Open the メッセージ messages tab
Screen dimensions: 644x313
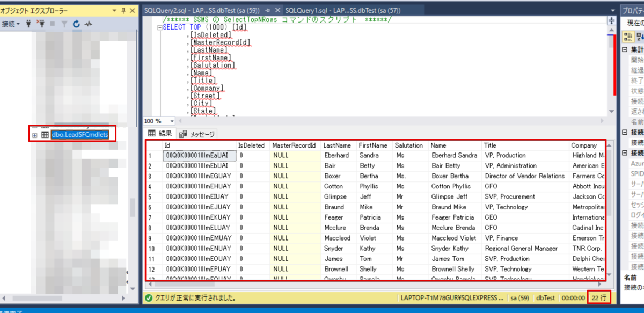tap(197, 134)
